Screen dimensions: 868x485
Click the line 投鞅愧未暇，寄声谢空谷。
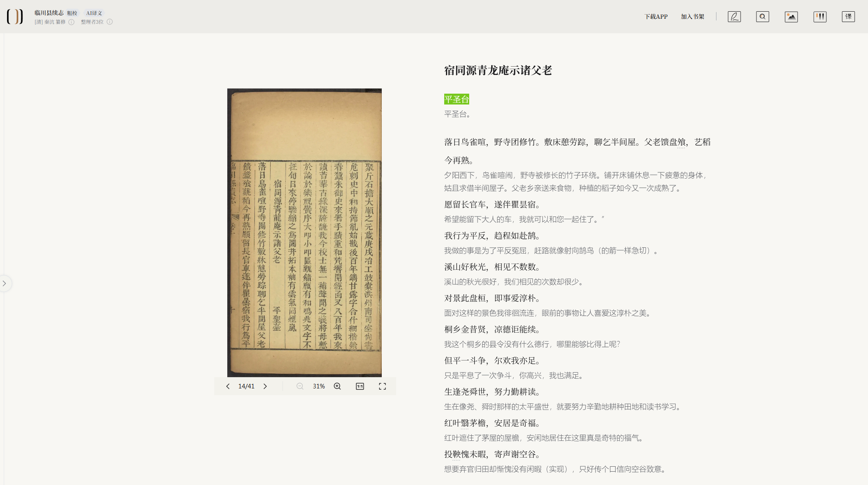click(494, 454)
